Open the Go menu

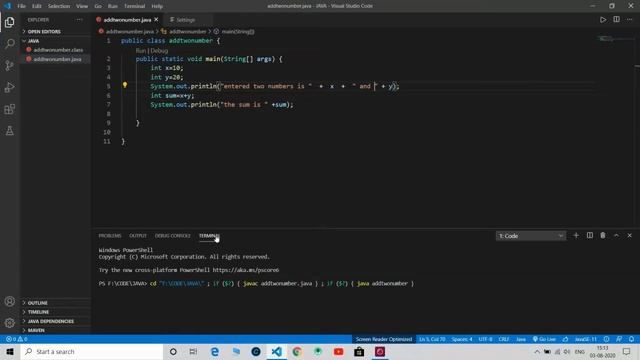pyautogui.click(x=98, y=6)
